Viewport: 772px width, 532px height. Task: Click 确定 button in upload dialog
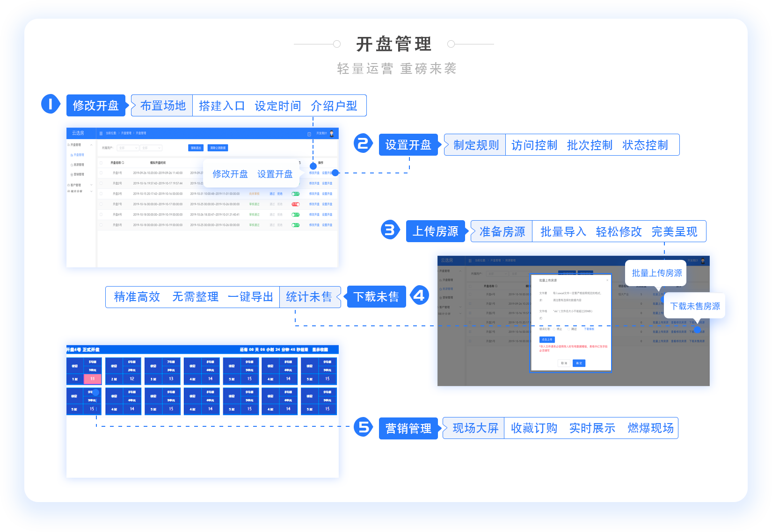pyautogui.click(x=579, y=363)
